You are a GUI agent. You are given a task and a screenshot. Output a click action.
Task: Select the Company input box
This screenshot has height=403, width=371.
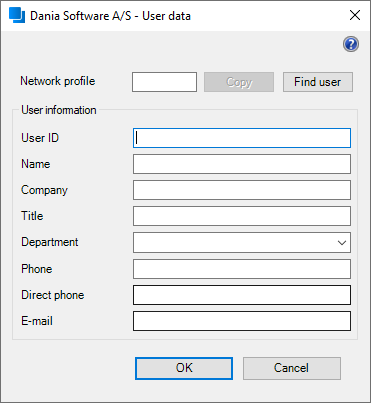(x=242, y=190)
